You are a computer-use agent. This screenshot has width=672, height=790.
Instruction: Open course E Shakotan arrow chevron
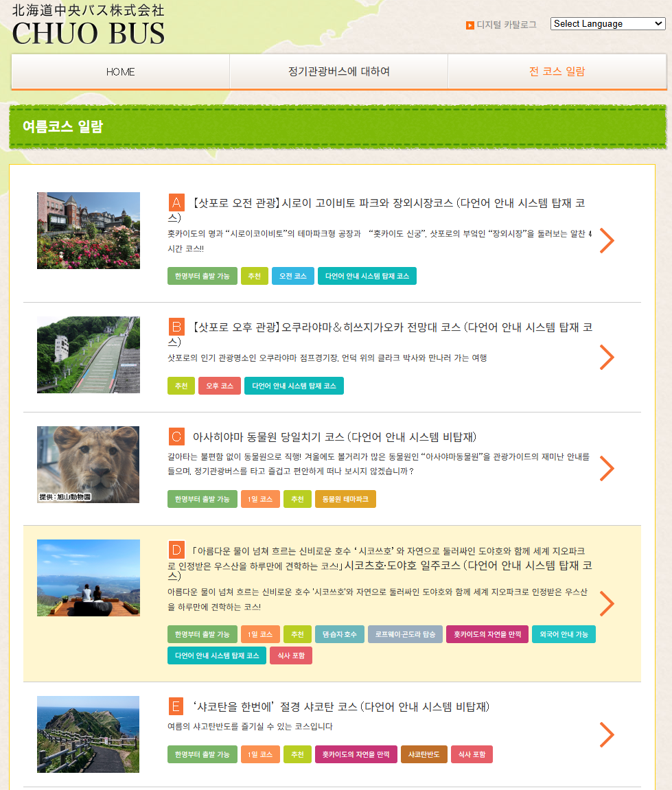[607, 734]
